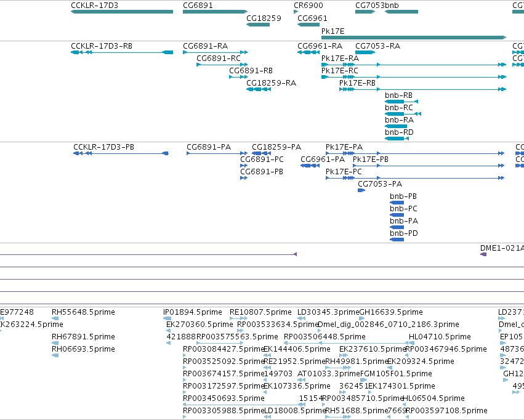Select transcript CG6891-RB label
The width and height of the screenshot is (524, 420).
point(251,71)
